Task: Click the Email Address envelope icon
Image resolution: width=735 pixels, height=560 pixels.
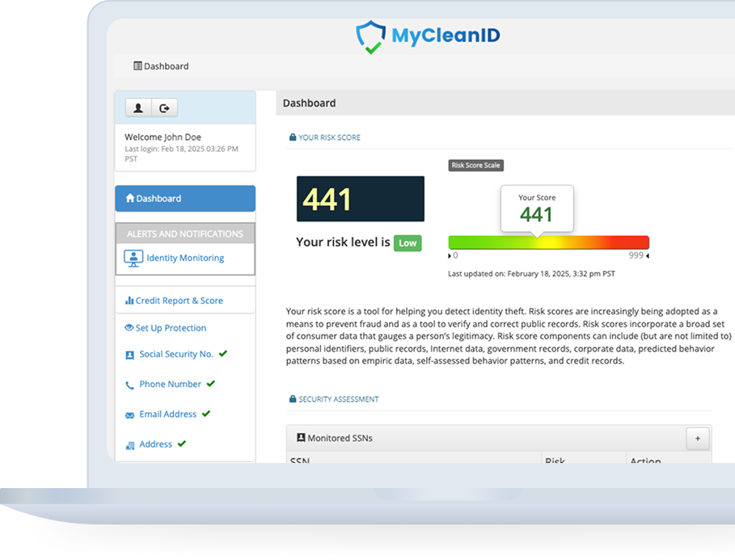Action: 129,415
